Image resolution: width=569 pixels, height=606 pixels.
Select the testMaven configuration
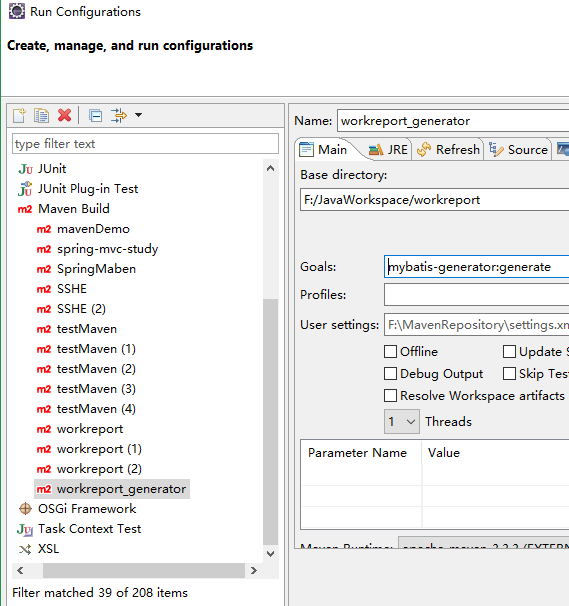[87, 329]
